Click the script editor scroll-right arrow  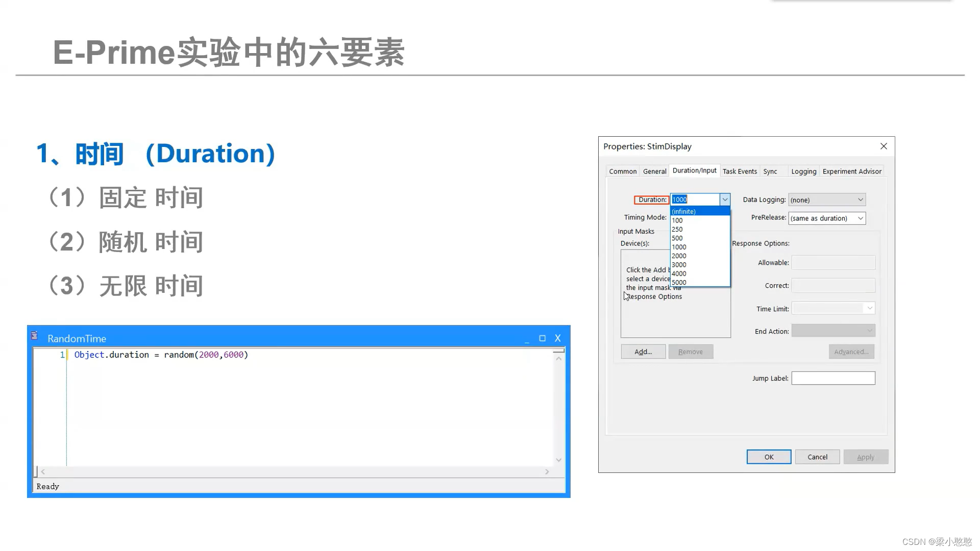(x=547, y=472)
